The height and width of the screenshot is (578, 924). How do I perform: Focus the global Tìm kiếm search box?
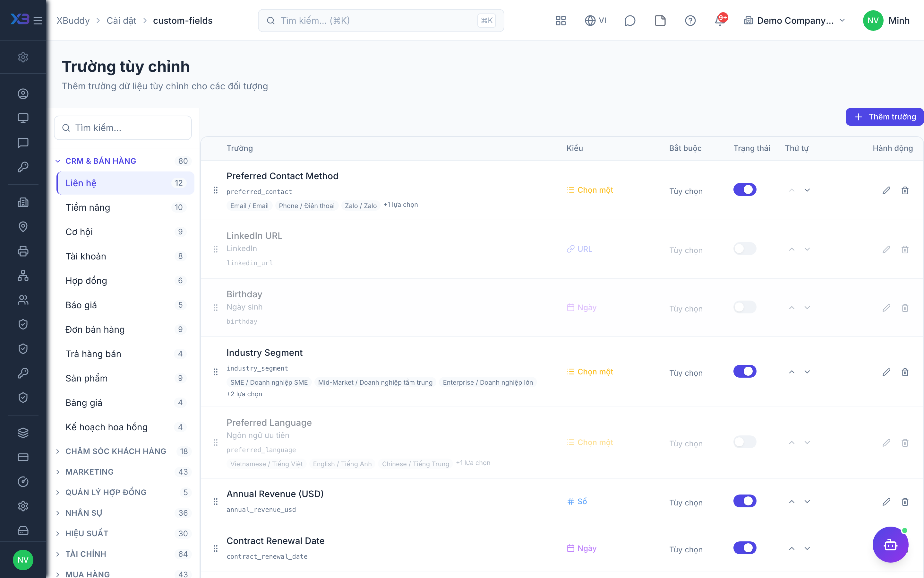point(381,20)
